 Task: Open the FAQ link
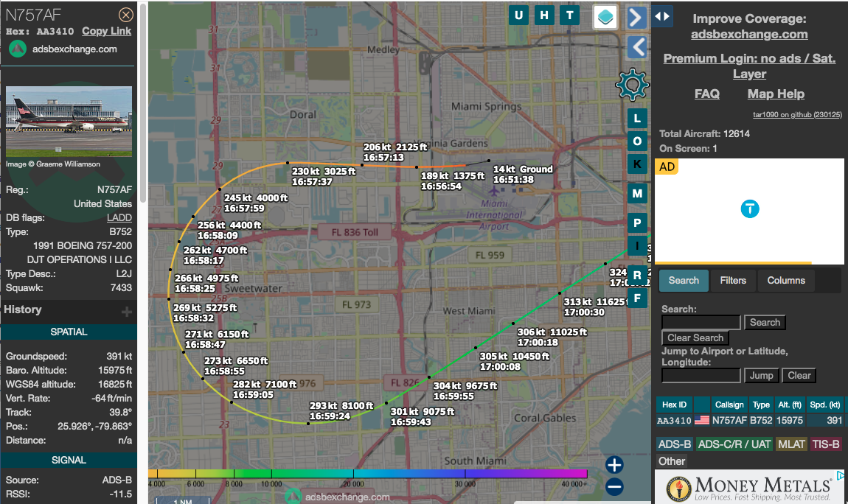coord(707,94)
